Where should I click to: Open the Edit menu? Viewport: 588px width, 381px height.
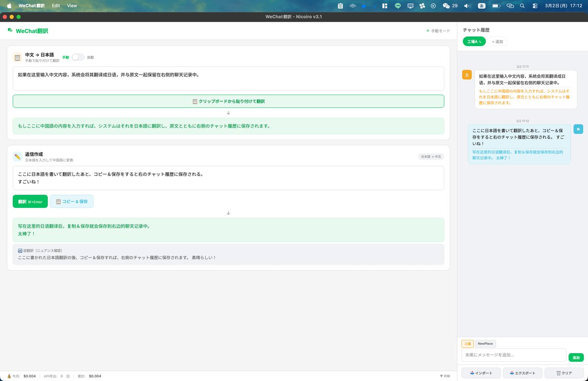click(56, 6)
